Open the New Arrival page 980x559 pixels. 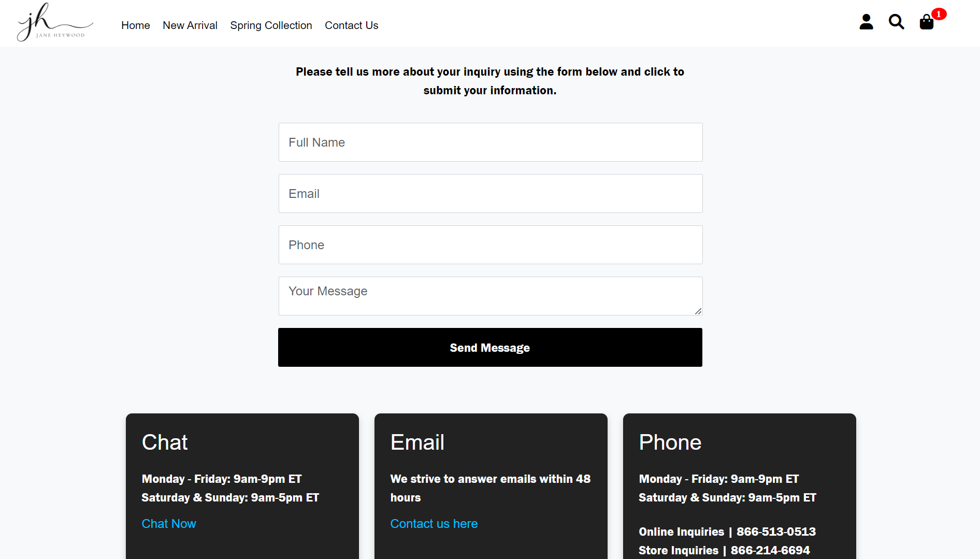coord(190,25)
